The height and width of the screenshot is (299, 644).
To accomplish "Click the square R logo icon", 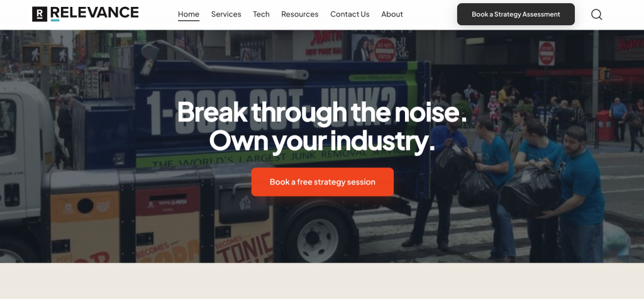I will click(40, 14).
